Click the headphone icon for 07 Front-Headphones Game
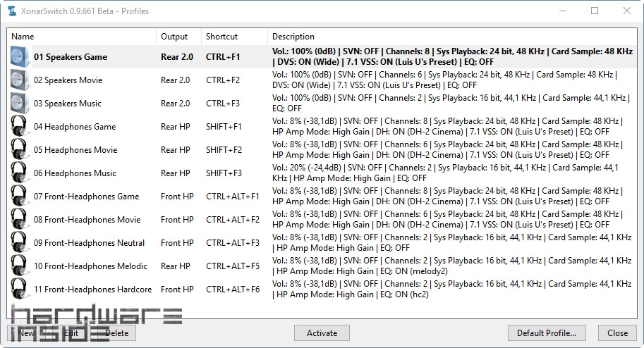Image resolution: width=644 pixels, height=348 pixels. (19, 196)
